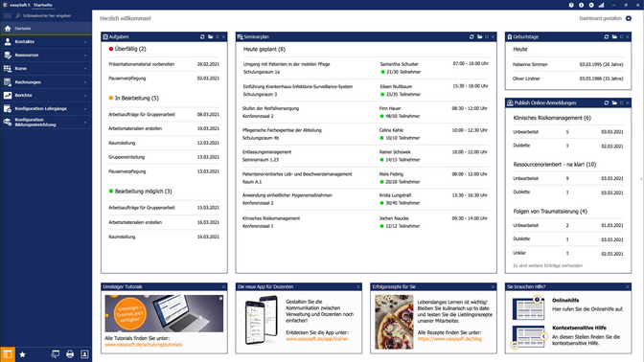Screen dimensions: 644x362
Task: Click the Umsteiger Tutorials laptop banner image
Action: [x=164, y=313]
